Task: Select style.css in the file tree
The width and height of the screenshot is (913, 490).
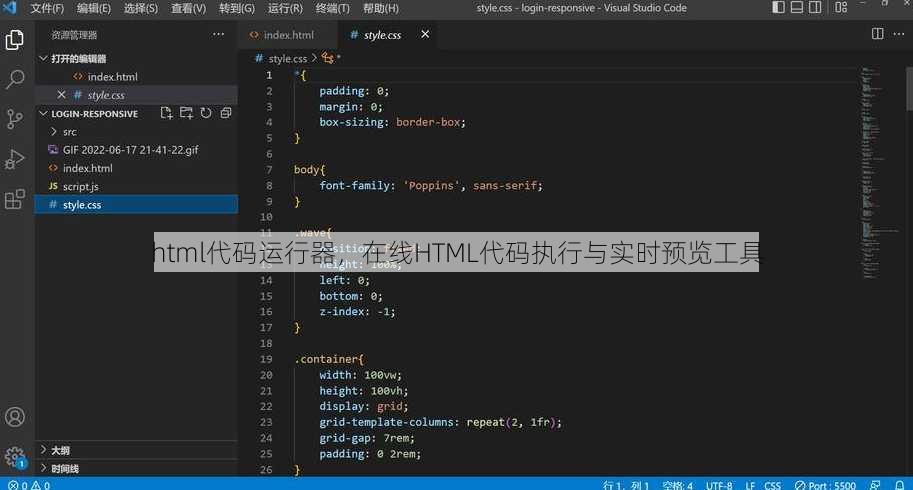Action: (137, 204)
